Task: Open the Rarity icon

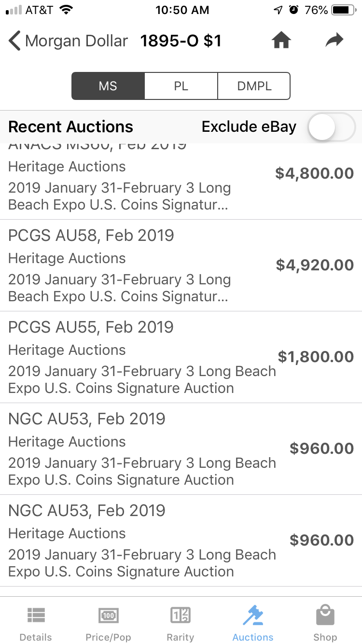Action: (x=181, y=615)
